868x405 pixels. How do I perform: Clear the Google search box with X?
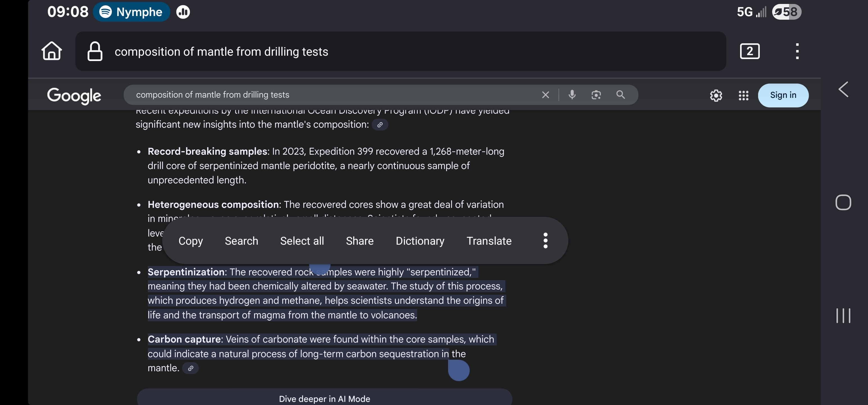[x=546, y=95]
